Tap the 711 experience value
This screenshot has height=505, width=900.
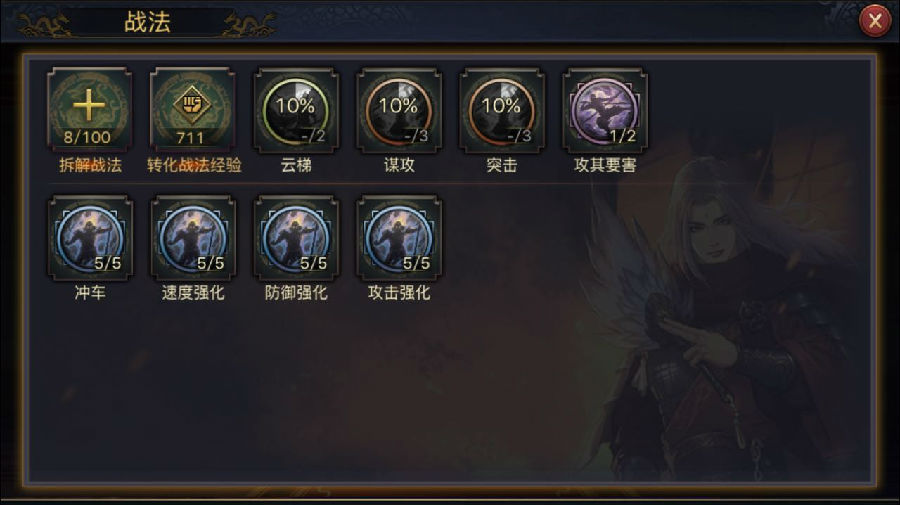point(190,138)
